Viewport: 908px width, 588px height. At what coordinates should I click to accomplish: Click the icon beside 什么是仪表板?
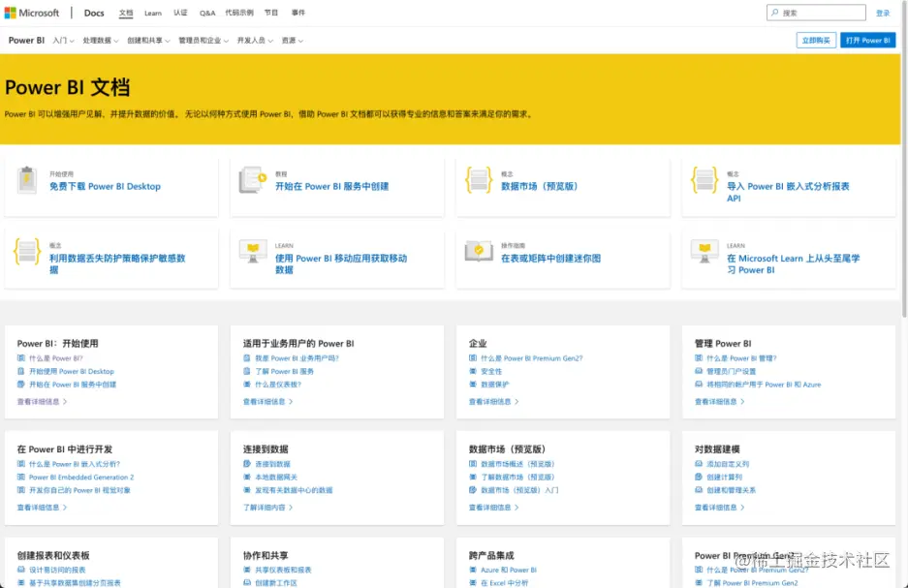247,385
